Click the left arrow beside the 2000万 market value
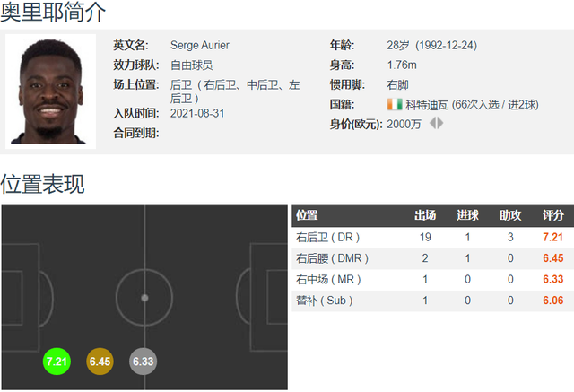Image resolution: width=574 pixels, height=392 pixels. click(x=432, y=124)
